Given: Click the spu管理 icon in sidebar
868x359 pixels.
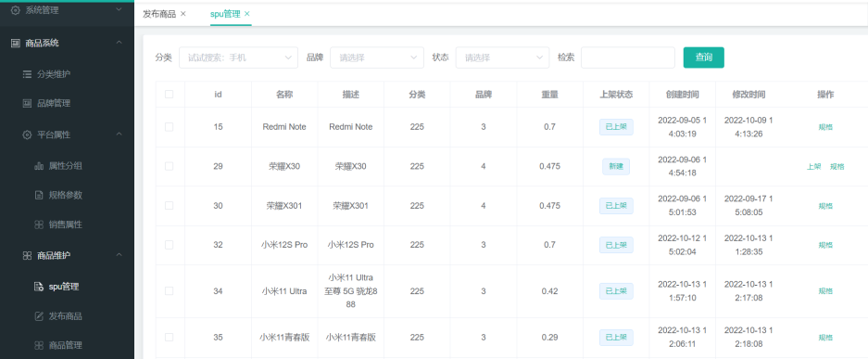Looking at the screenshot, I should pos(39,287).
